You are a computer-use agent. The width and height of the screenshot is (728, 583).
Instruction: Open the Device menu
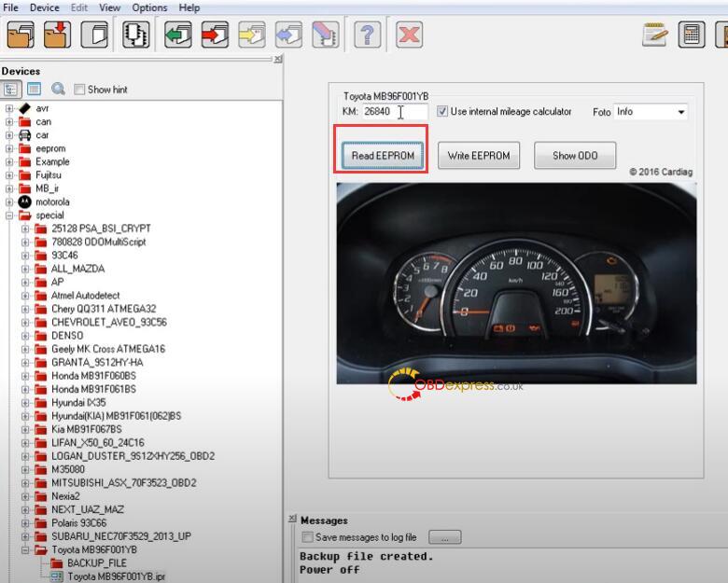tap(45, 7)
